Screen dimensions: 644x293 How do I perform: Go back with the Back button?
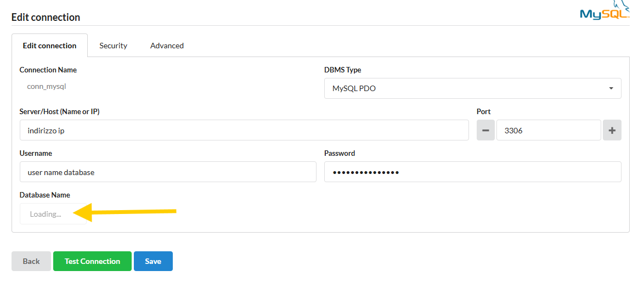[31, 261]
